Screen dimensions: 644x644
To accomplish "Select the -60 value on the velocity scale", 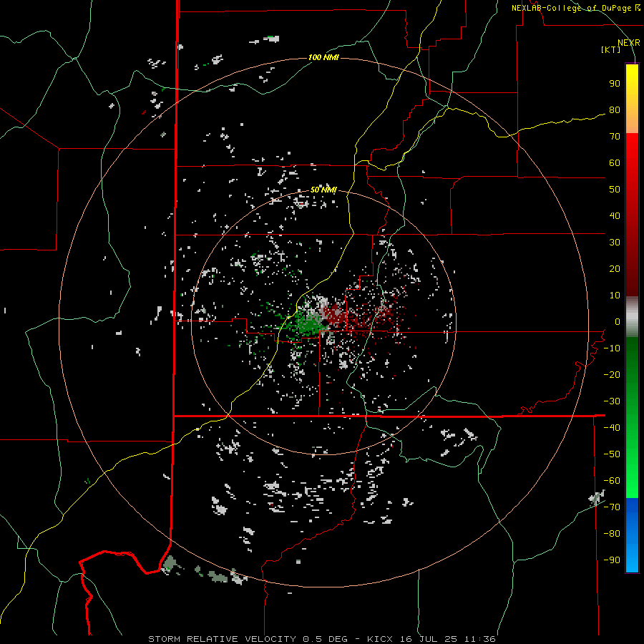I will click(612, 481).
